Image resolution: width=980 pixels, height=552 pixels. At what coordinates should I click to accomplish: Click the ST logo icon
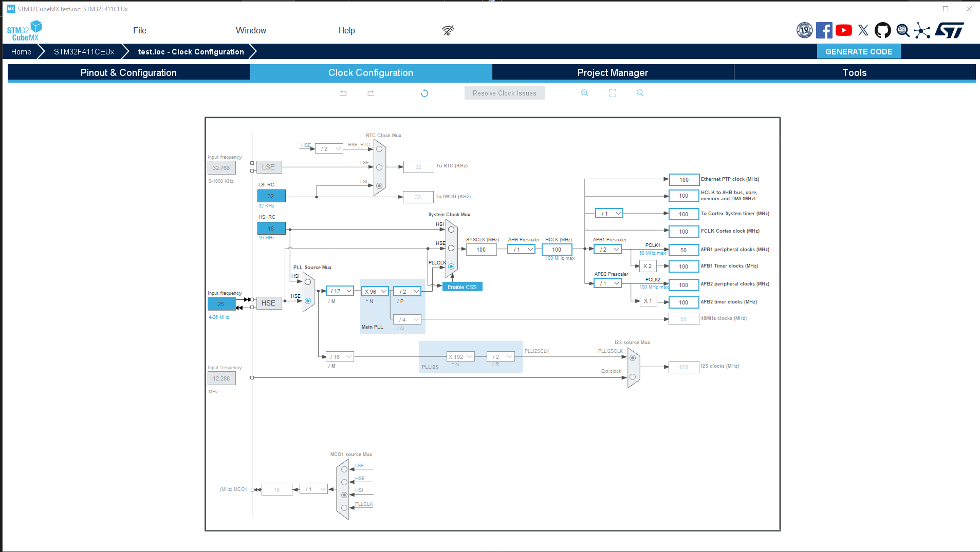(x=950, y=30)
